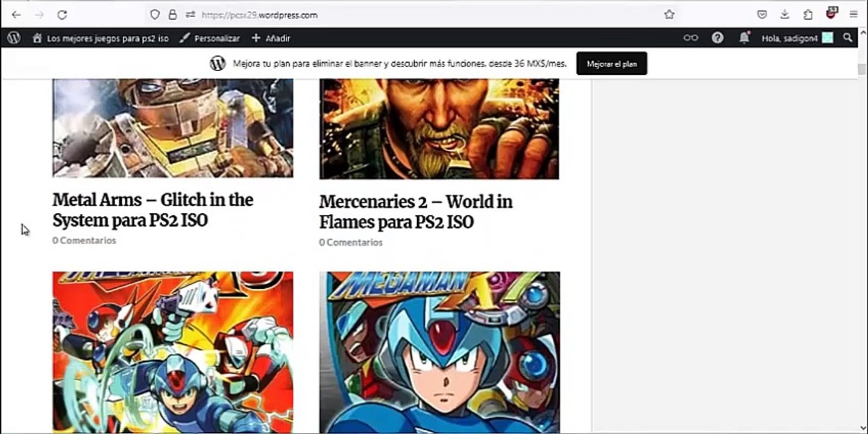This screenshot has height=434, width=868.
Task: Open 'Metal Arms – Glitch in the System' post
Action: (153, 210)
